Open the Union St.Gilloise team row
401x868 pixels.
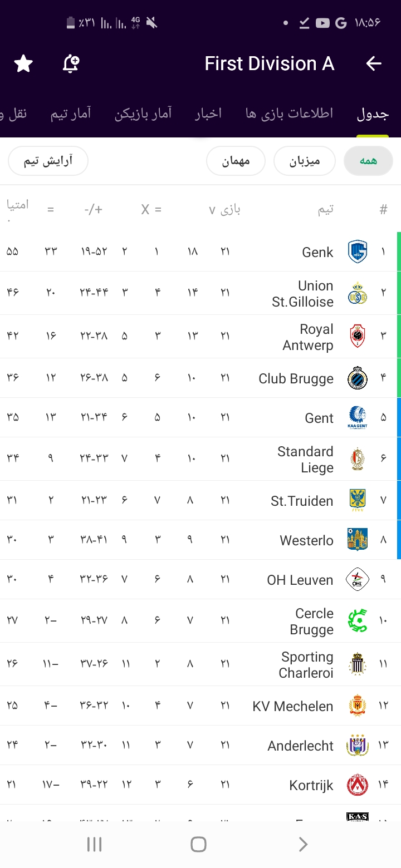pos(200,293)
